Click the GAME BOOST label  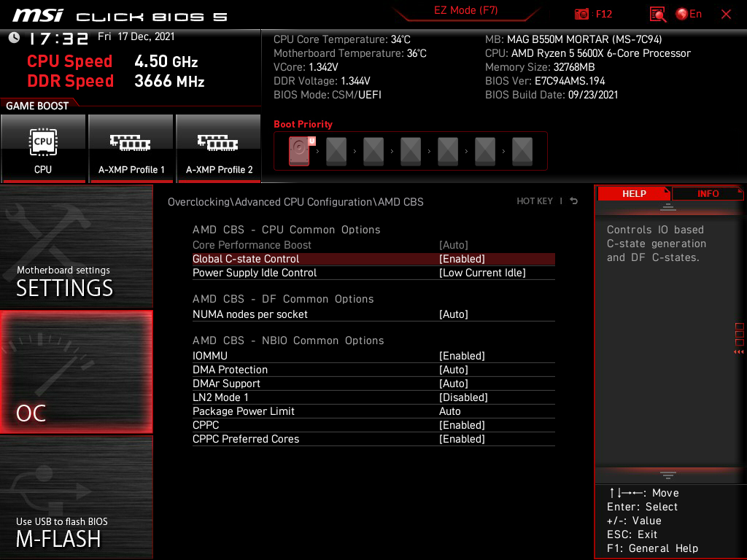[37, 106]
